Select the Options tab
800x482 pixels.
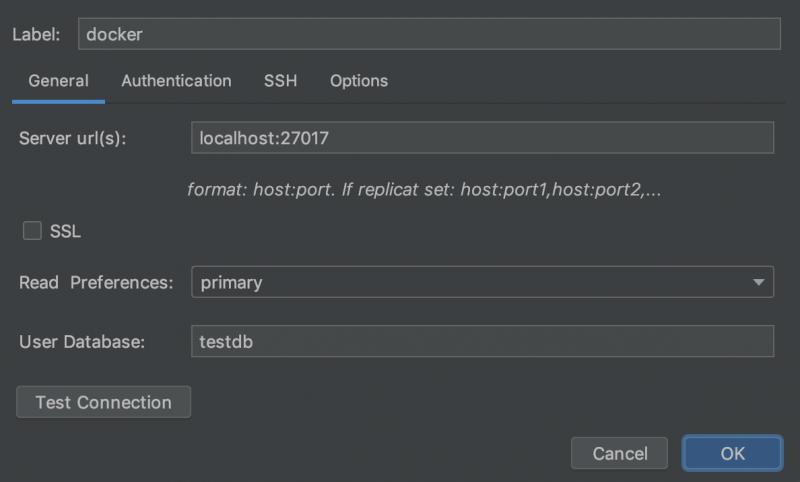(x=358, y=81)
